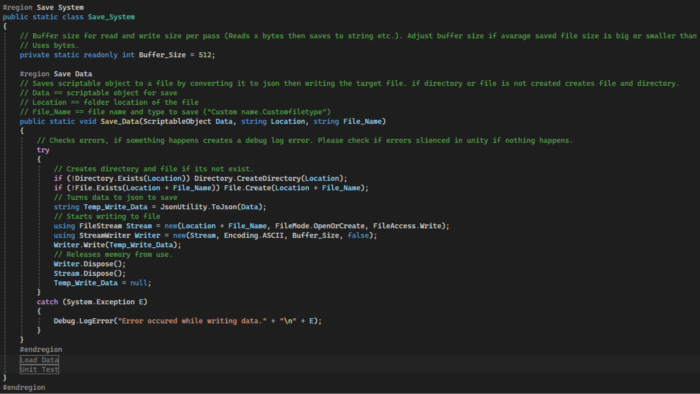Click the catch (System.Exception E) line
This screenshot has width=700, height=394.
(x=92, y=302)
